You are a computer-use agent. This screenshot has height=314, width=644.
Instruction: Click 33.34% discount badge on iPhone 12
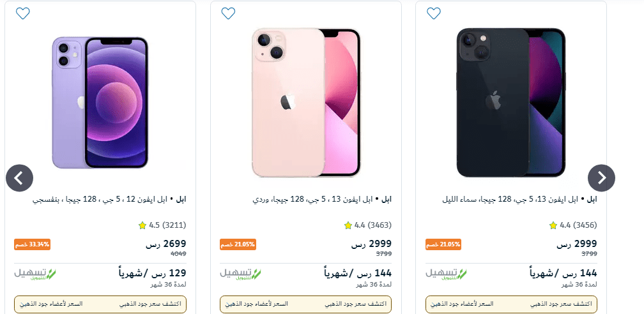[32, 244]
